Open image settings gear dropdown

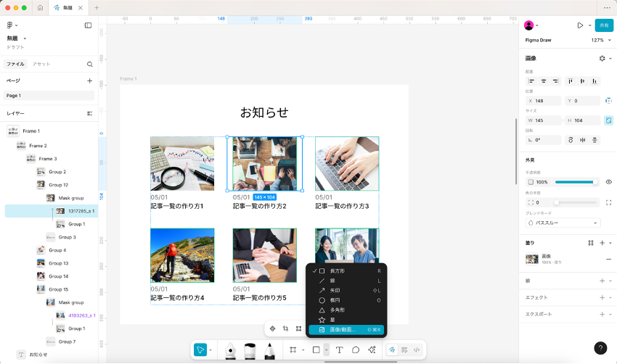pos(605,58)
